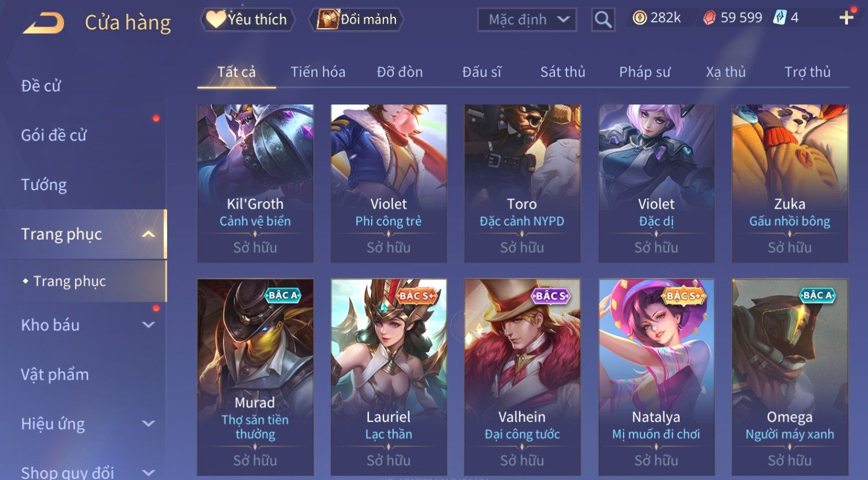The width and height of the screenshot is (868, 480).
Task: Click the back arrow icon
Action: [x=44, y=23]
